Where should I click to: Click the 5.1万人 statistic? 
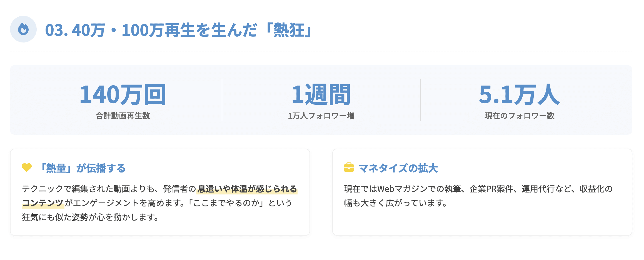pyautogui.click(x=519, y=94)
